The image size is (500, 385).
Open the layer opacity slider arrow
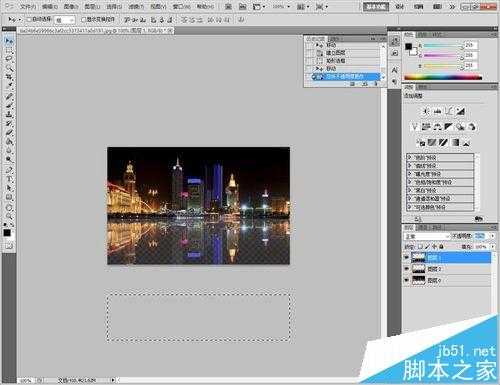click(x=492, y=236)
